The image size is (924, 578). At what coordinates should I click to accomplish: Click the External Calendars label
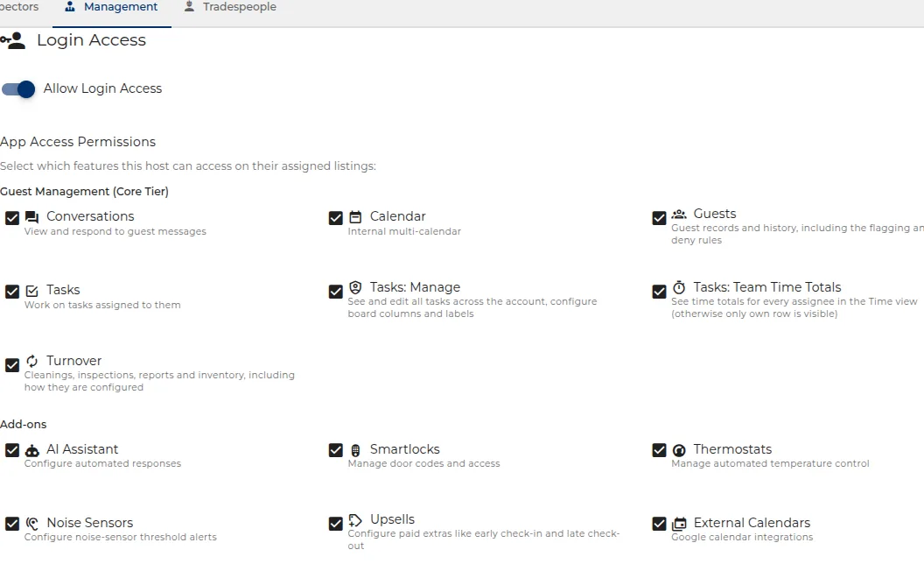point(752,523)
